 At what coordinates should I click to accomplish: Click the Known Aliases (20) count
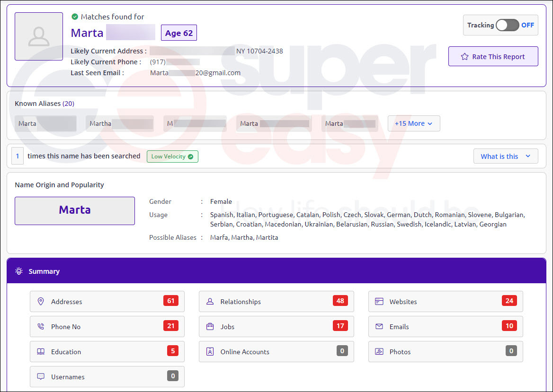coord(69,104)
